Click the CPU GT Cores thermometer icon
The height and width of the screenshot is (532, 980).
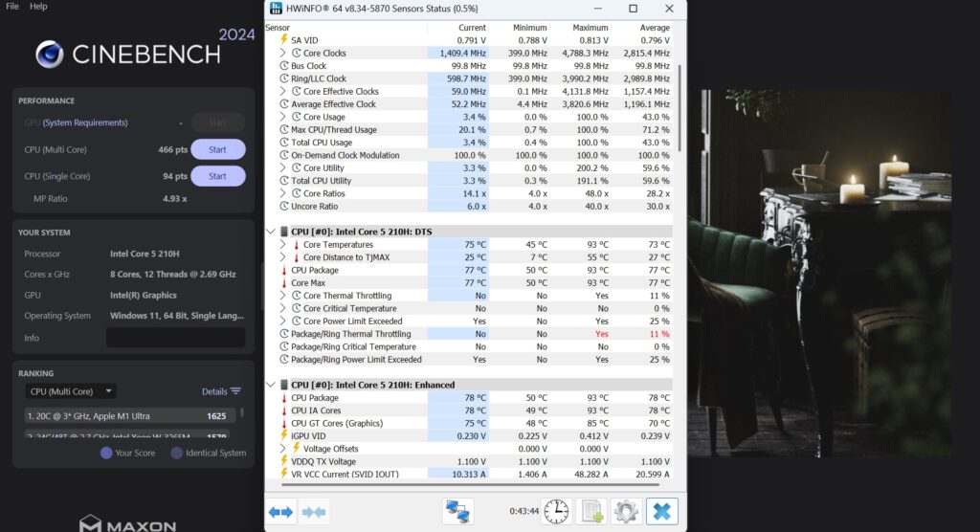(x=283, y=423)
